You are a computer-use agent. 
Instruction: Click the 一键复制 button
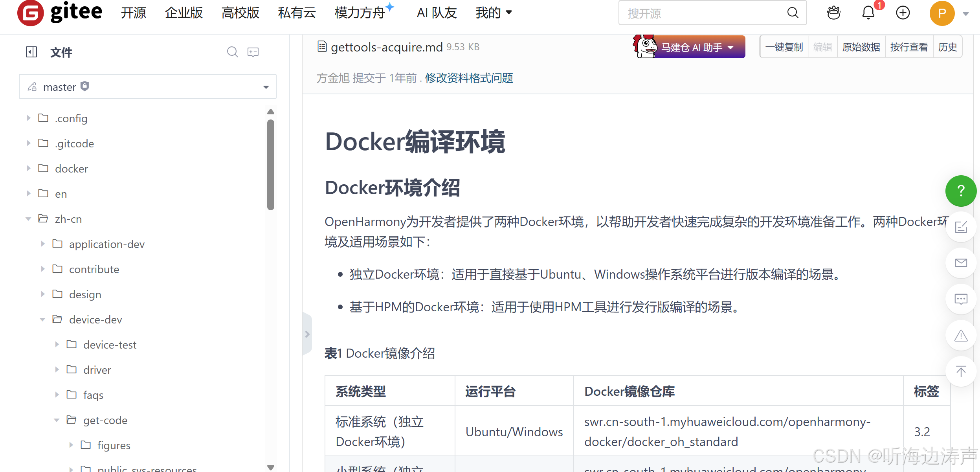click(784, 47)
